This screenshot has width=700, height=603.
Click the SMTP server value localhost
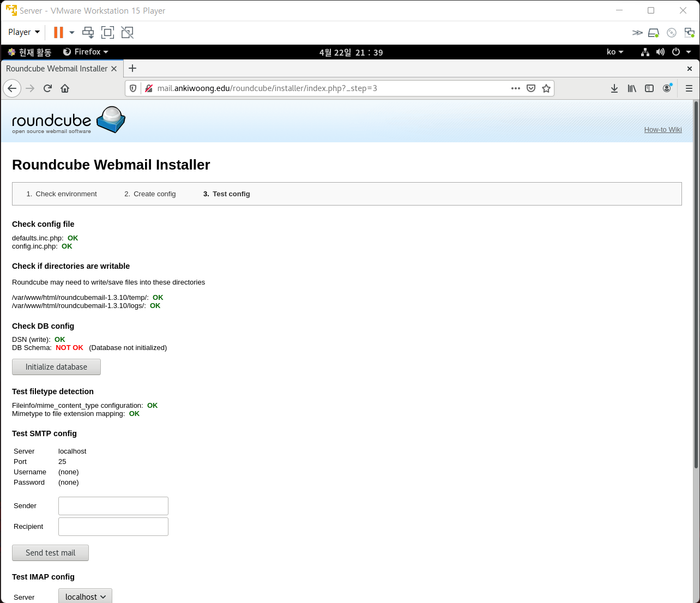coord(73,451)
